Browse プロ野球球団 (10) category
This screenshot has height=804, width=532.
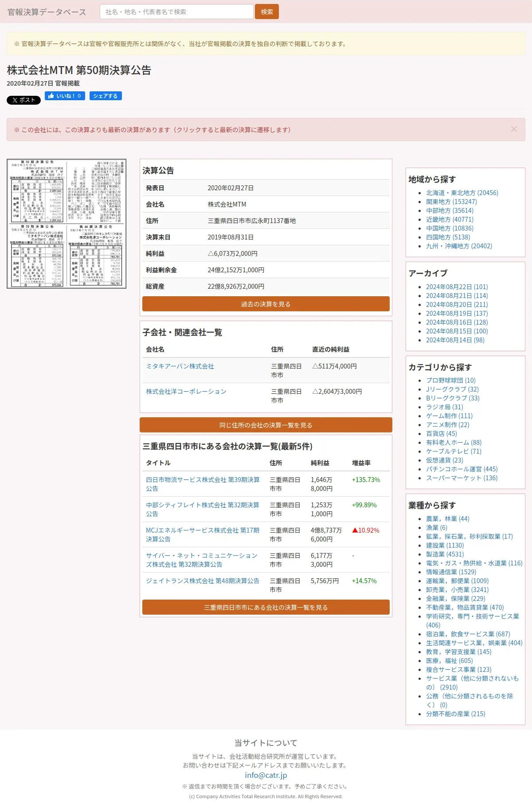click(451, 380)
